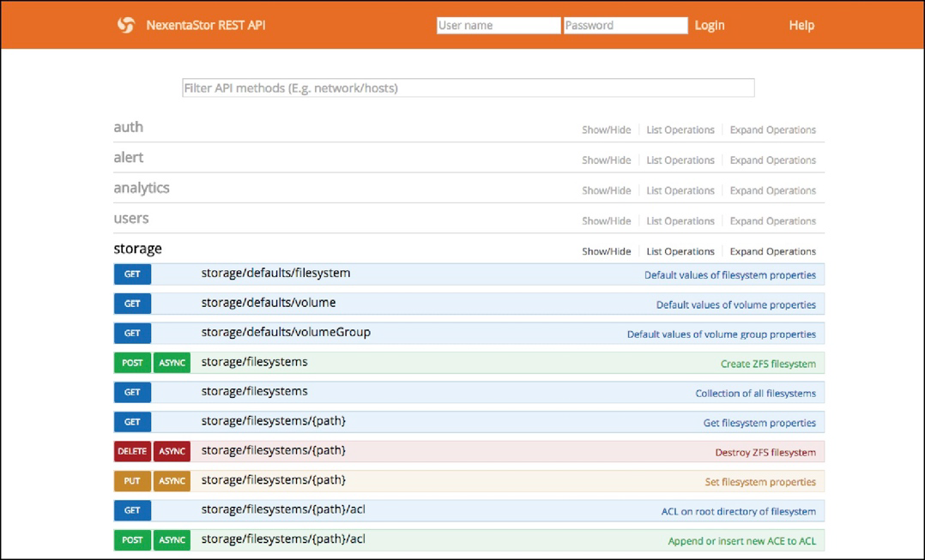Expand the alert section heading
The height and width of the screenshot is (560, 925).
tap(129, 158)
